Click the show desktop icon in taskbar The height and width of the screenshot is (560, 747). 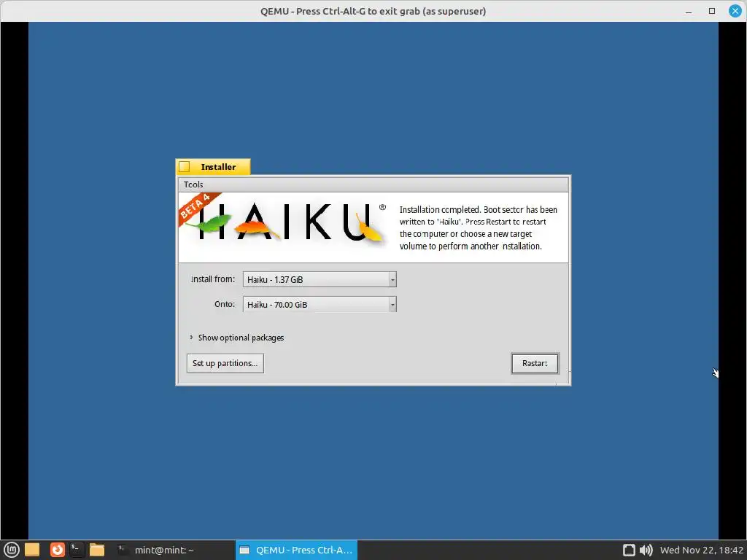[32, 550]
